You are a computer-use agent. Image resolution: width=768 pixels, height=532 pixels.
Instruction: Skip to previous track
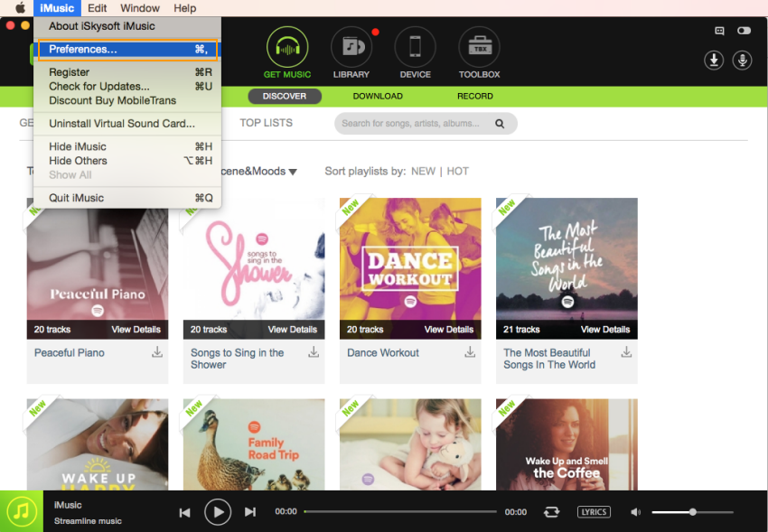(184, 512)
